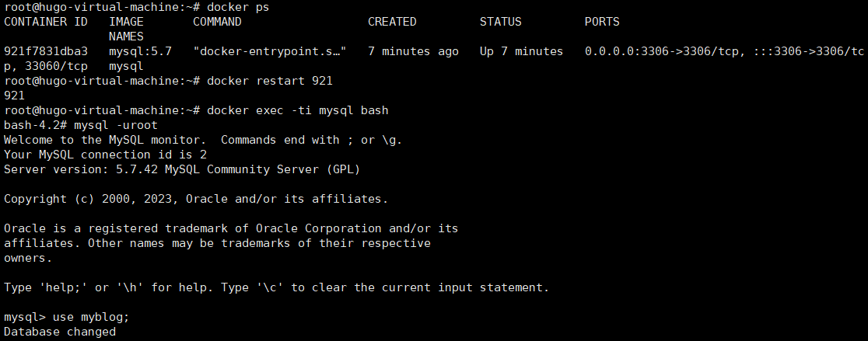Click the 'Your MySQL connection id is 2' line
868x341 pixels.
[105, 155]
